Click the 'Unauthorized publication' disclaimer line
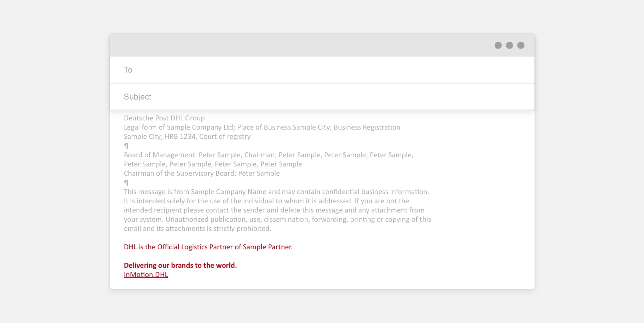The width and height of the screenshot is (644, 323). (x=277, y=220)
